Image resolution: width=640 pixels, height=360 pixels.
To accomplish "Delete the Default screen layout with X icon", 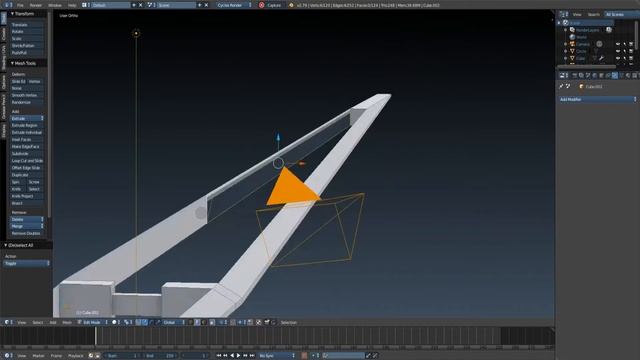I will (x=141, y=5).
